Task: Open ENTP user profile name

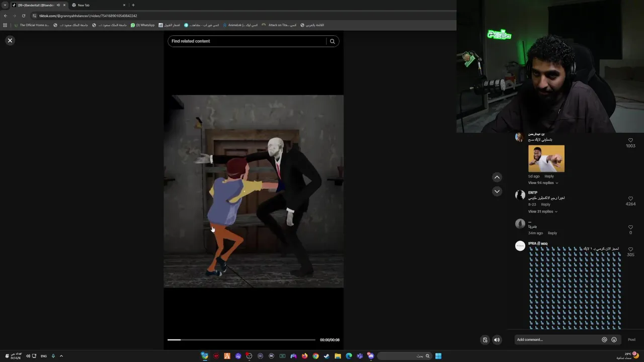Action: point(532,193)
